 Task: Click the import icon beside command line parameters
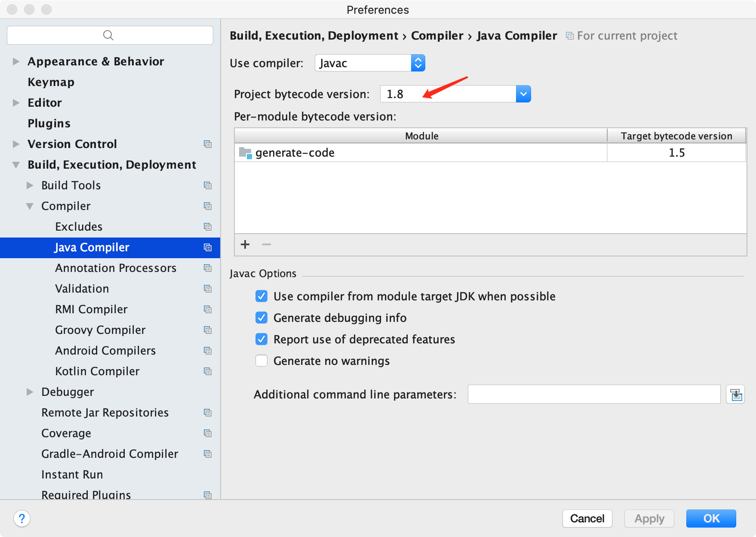click(735, 394)
